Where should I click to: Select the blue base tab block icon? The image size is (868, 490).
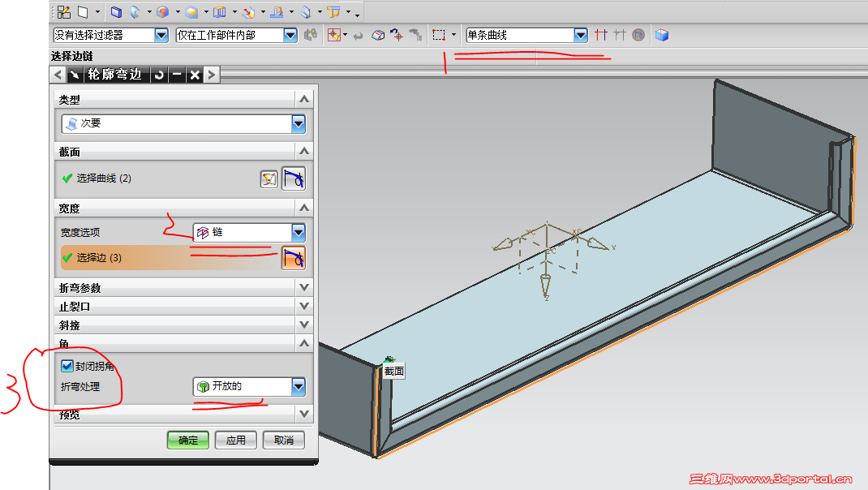pos(116,11)
